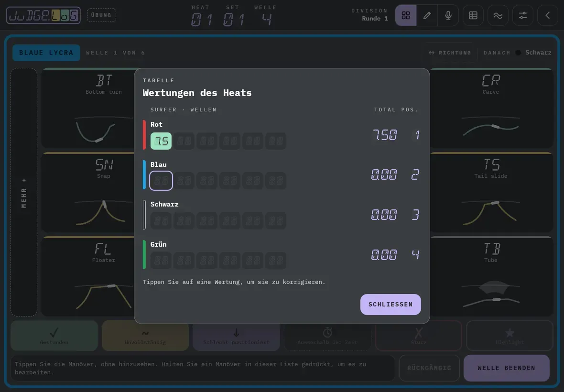Image resolution: width=564 pixels, height=392 pixels.
Task: Select the pencil entry mode icon
Action: click(x=427, y=15)
